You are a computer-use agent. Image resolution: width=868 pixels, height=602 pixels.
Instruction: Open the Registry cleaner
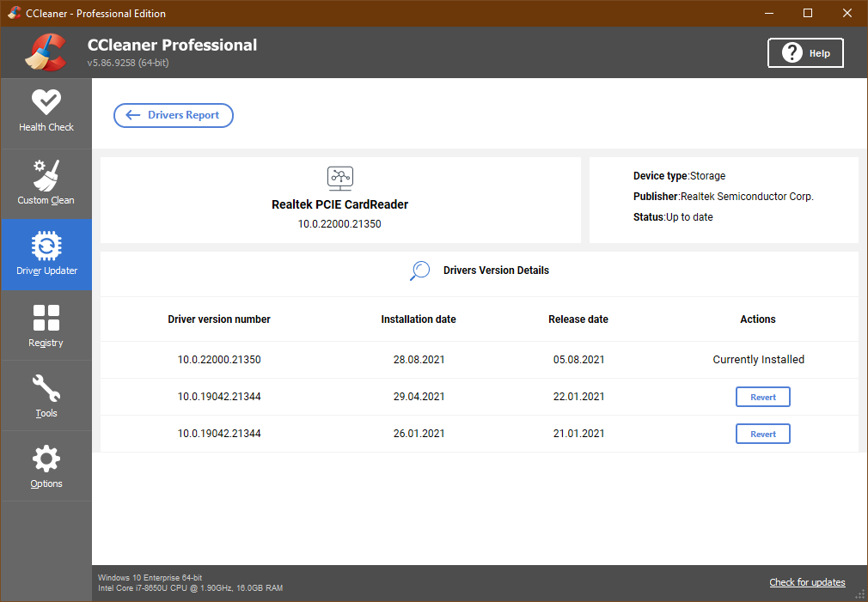tap(46, 325)
